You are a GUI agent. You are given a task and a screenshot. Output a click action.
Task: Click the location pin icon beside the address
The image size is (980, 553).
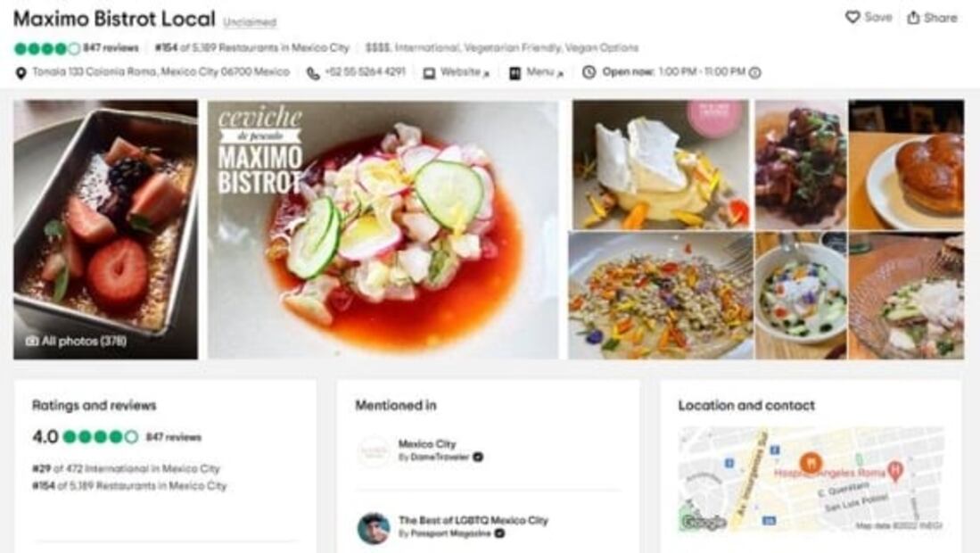[21, 73]
